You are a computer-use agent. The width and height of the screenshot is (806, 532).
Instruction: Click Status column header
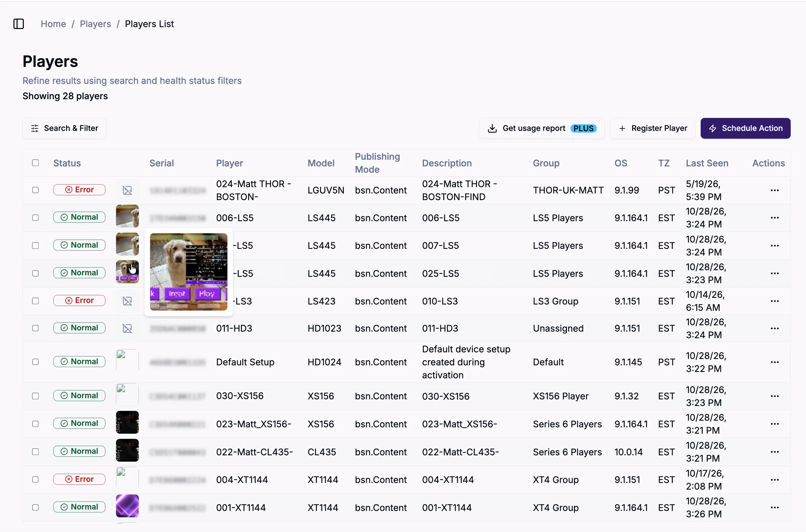pos(67,163)
